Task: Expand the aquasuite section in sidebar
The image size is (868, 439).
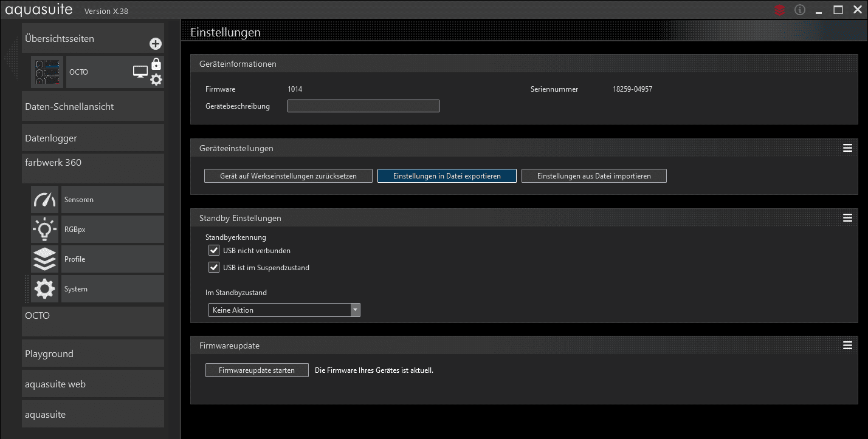Action: 93,414
